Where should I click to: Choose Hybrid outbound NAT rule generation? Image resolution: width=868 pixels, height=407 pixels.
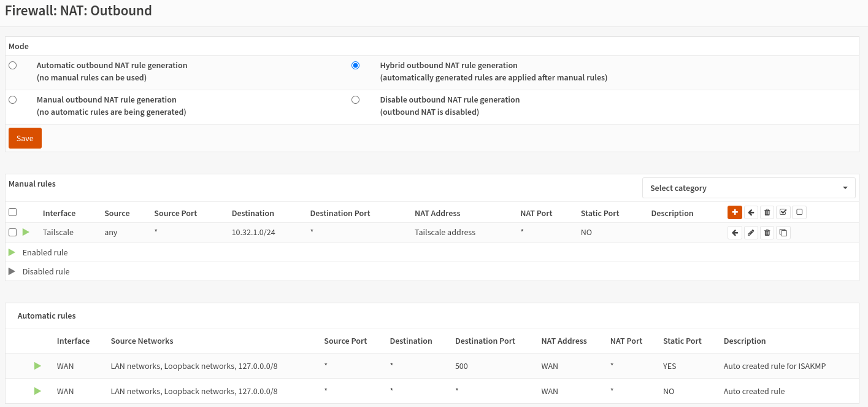click(355, 66)
